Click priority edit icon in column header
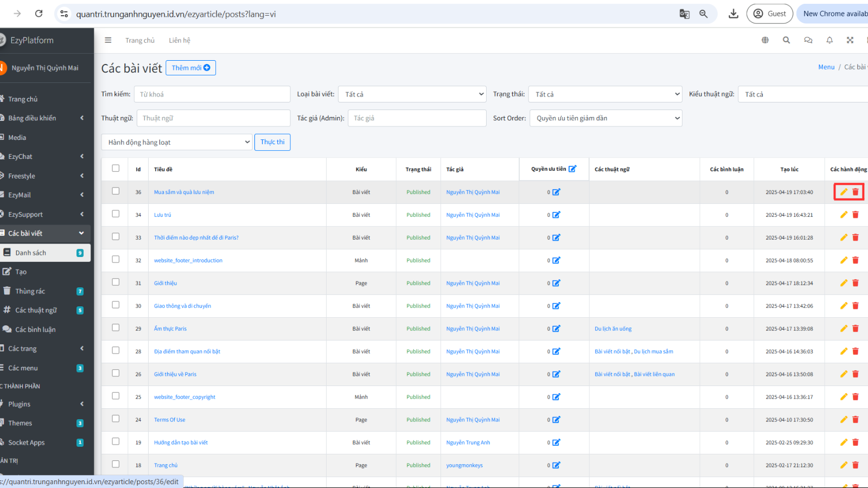This screenshot has height=488, width=868. [572, 169]
